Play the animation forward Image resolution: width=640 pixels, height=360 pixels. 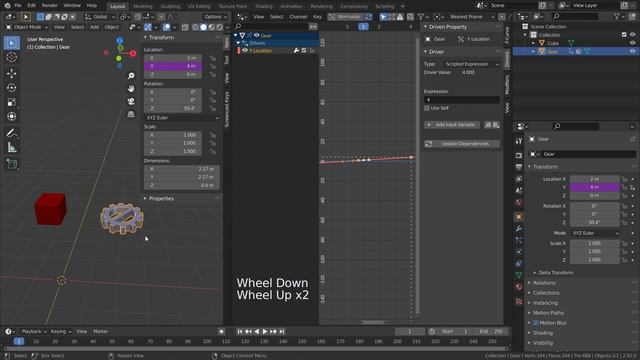pyautogui.click(x=265, y=331)
